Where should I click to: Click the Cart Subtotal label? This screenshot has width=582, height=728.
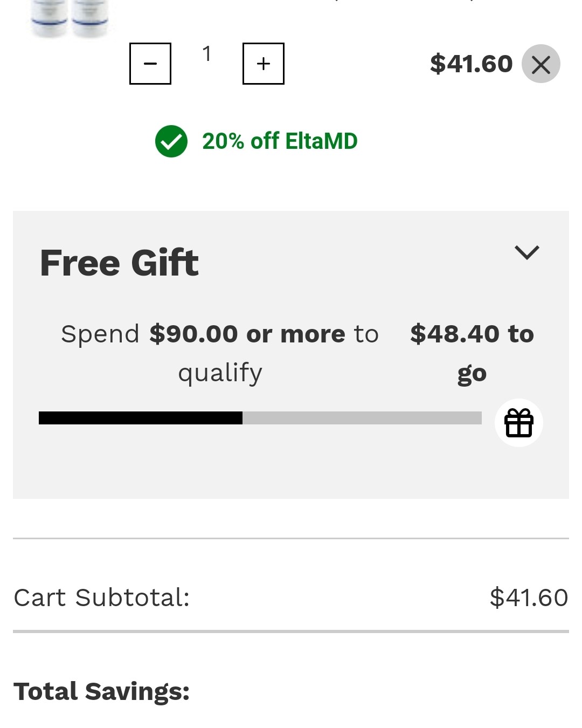102,597
